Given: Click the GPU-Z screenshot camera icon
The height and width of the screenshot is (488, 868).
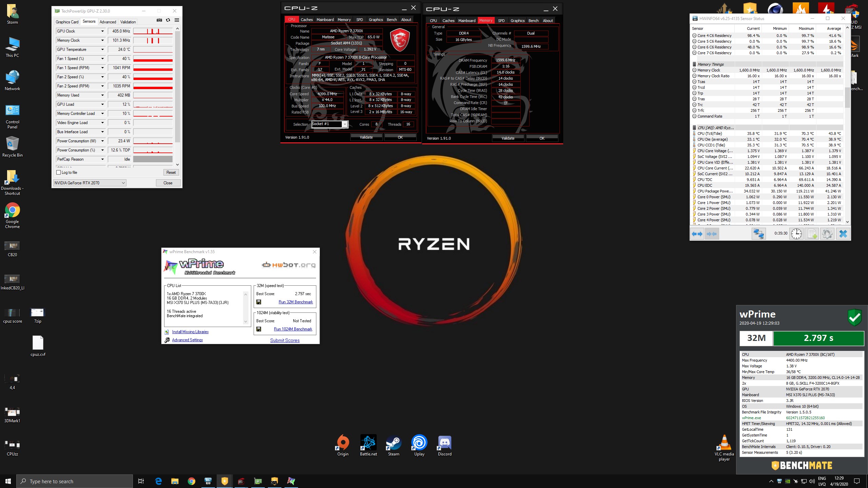Looking at the screenshot, I should coord(159,20).
